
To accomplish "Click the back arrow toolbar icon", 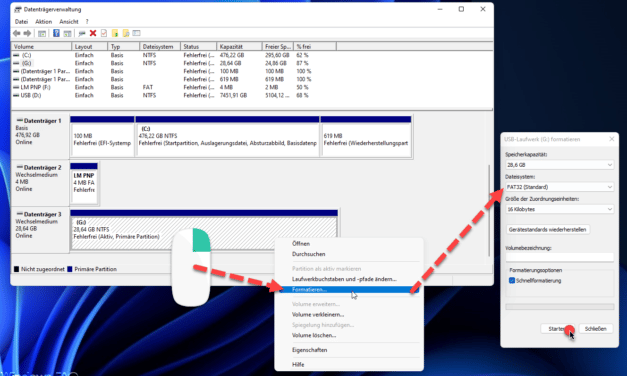I will (x=16, y=33).
